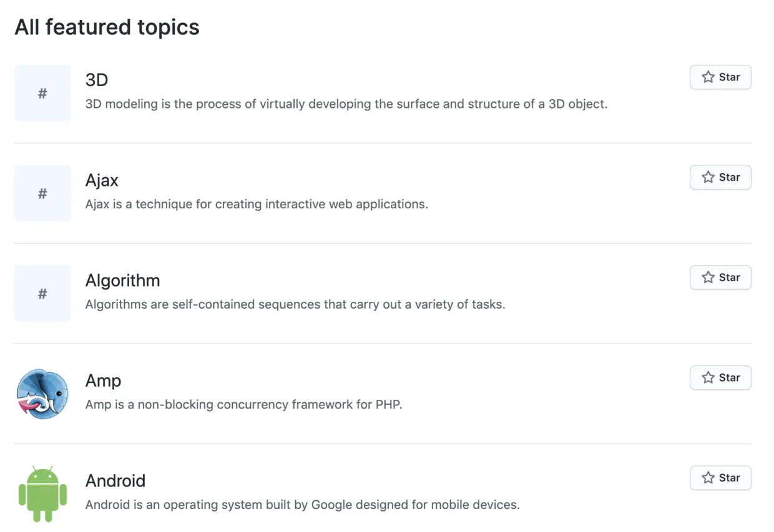Open the Amp topic title link
Image resolution: width=774 pixels, height=532 pixels.
(103, 380)
